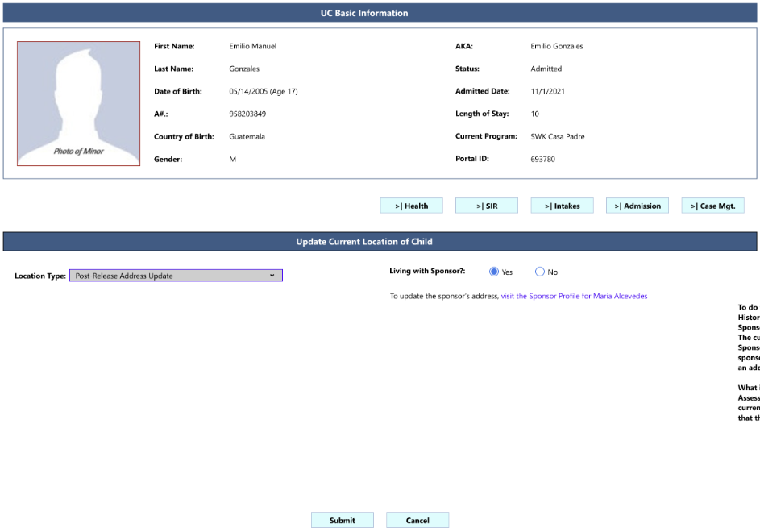This screenshot has height=532, width=760.
Task: Visit the Sponsor Profile for Maria Alcevedes
Action: pyautogui.click(x=574, y=296)
